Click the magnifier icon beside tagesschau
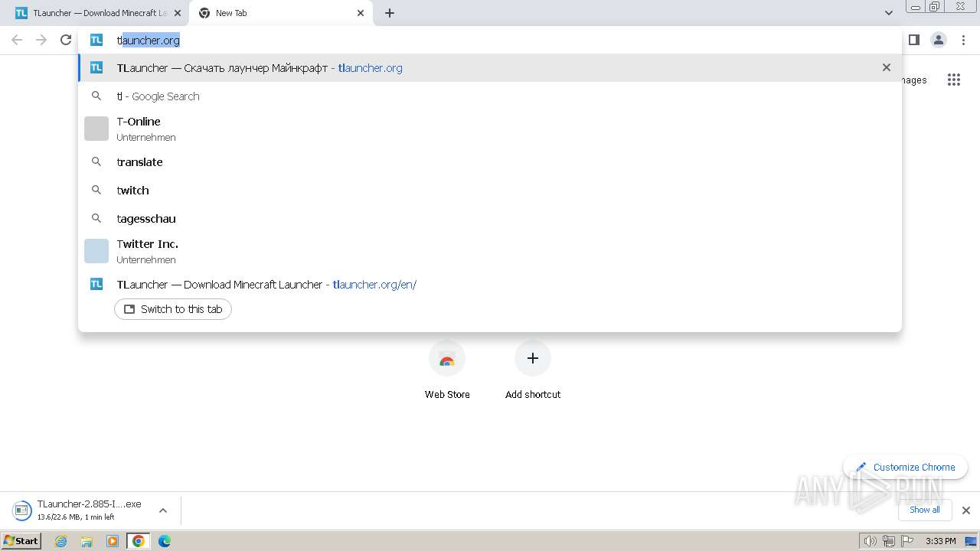This screenshot has width=980, height=551. [96, 218]
